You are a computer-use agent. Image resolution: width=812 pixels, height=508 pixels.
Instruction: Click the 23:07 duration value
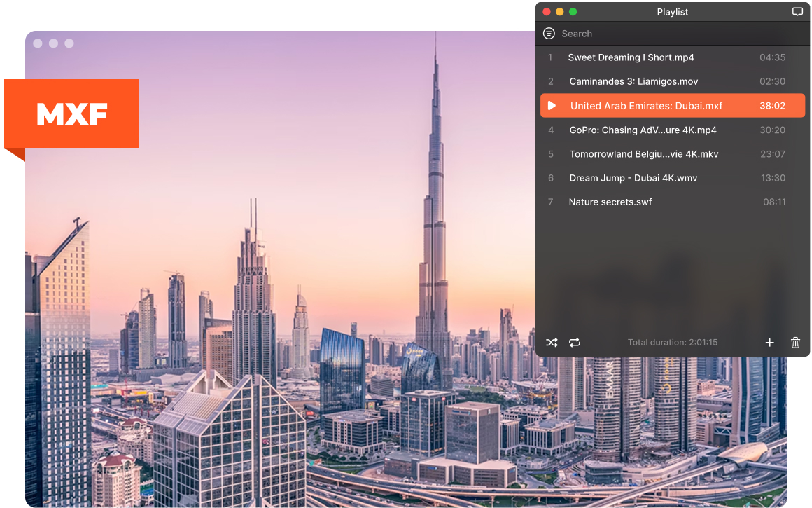pyautogui.click(x=773, y=154)
